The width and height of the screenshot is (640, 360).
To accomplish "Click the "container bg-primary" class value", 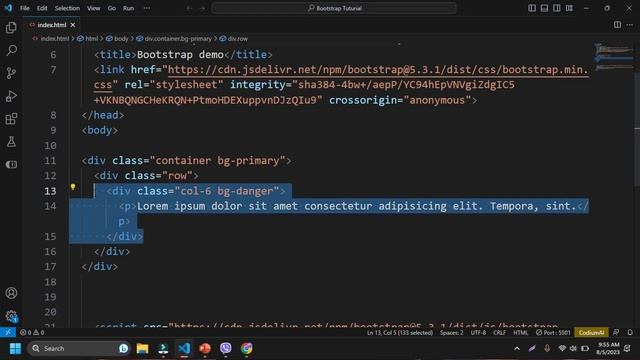I will click(x=218, y=160).
